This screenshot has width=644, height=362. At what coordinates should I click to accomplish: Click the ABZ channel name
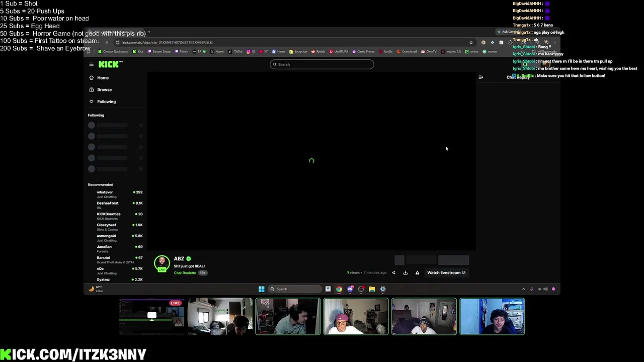(179, 258)
